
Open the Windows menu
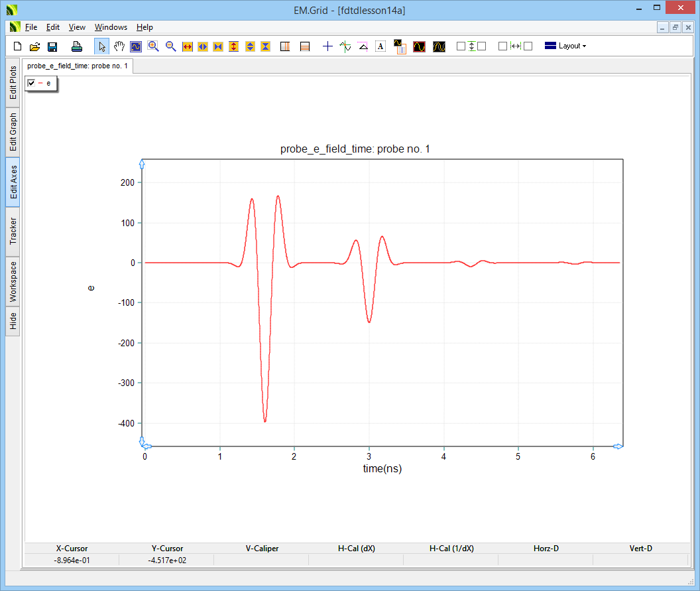pyautogui.click(x=111, y=27)
